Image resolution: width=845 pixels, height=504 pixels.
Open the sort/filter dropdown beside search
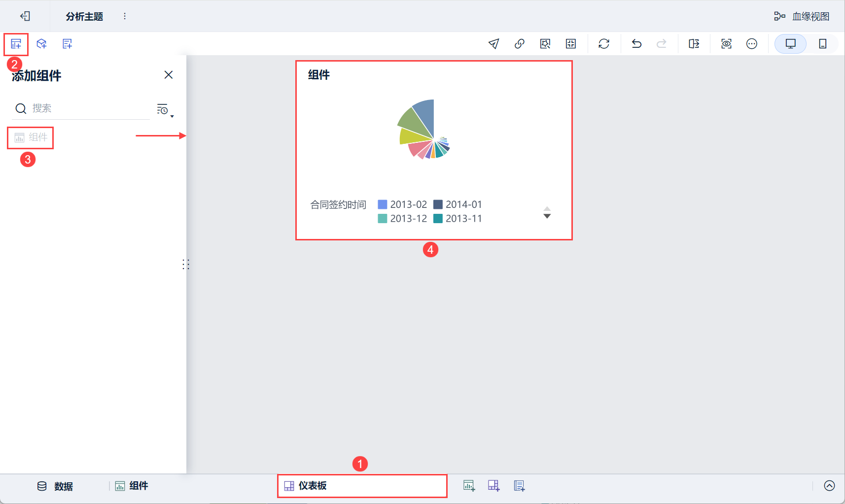point(165,109)
